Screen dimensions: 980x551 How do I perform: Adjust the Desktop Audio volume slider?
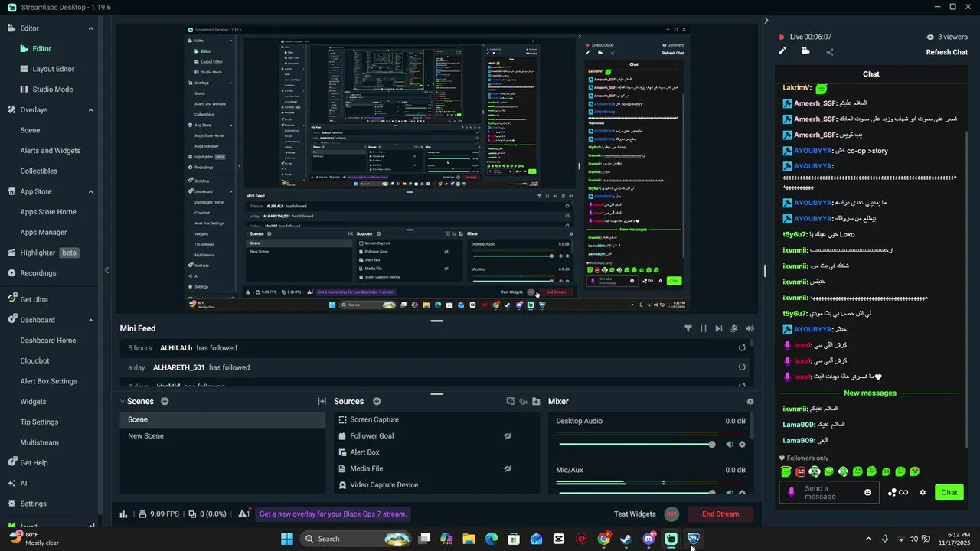[637, 445]
